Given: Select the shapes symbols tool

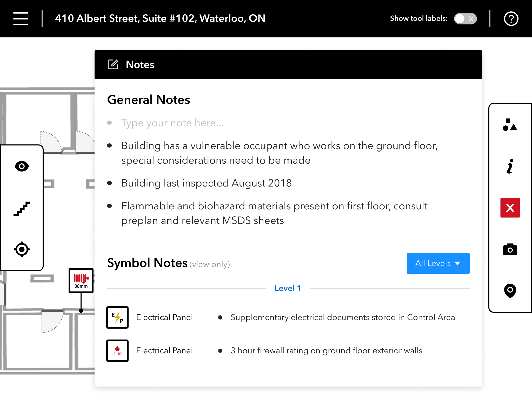Looking at the screenshot, I should click(x=510, y=125).
